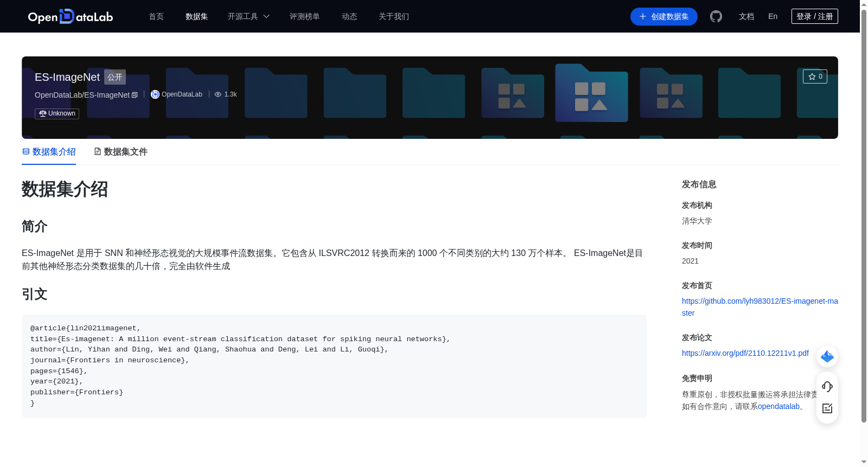Click the OpenDataLab/ES-ImageNet path text
The height and width of the screenshot is (467, 868).
click(82, 95)
